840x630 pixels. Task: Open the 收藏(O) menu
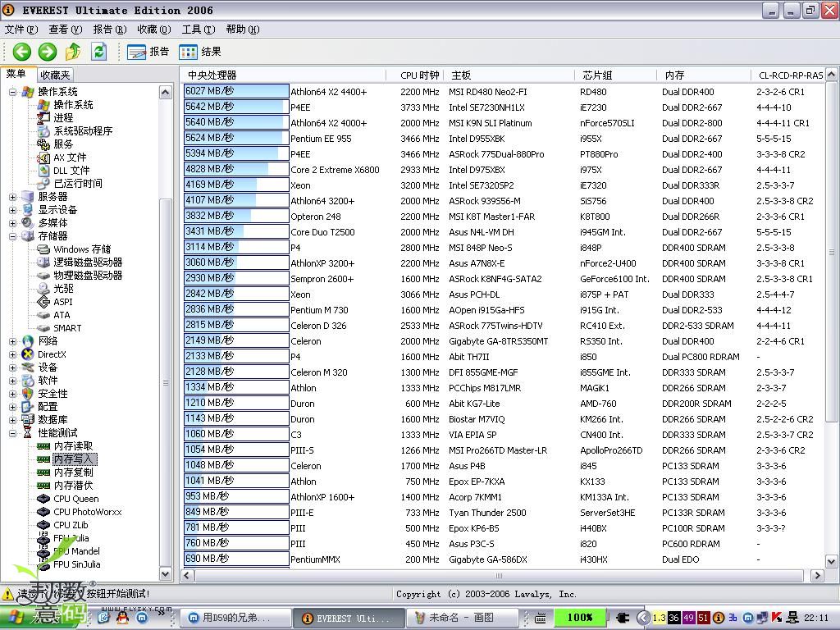tap(154, 30)
